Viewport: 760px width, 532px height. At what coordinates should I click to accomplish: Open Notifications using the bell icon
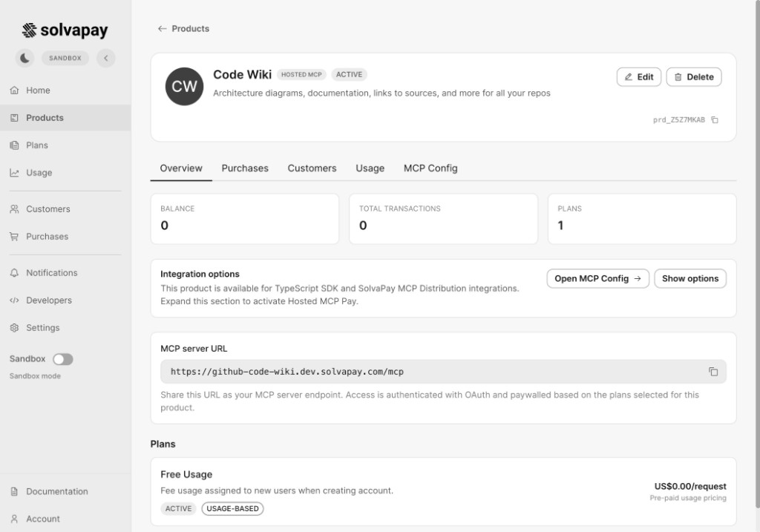point(13,272)
